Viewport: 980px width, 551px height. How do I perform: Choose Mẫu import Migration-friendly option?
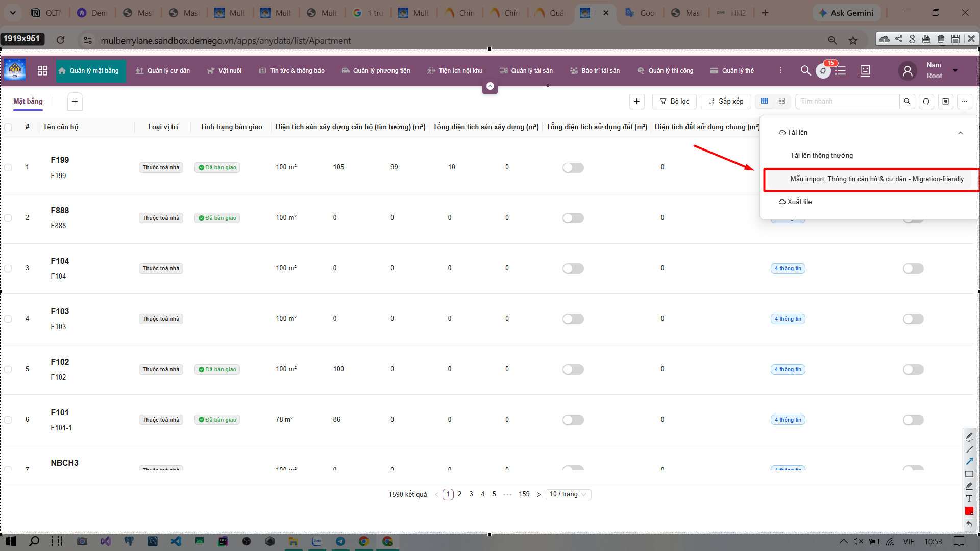pos(877,179)
